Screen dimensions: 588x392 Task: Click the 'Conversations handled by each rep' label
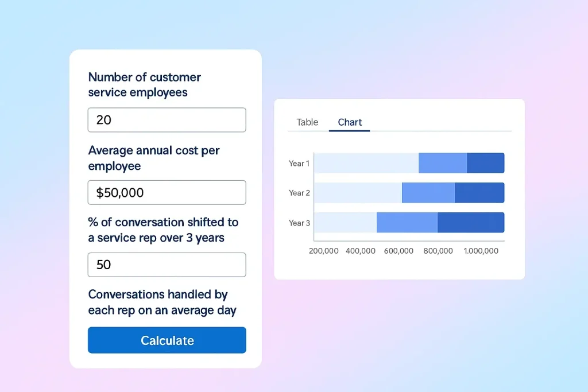(x=163, y=302)
